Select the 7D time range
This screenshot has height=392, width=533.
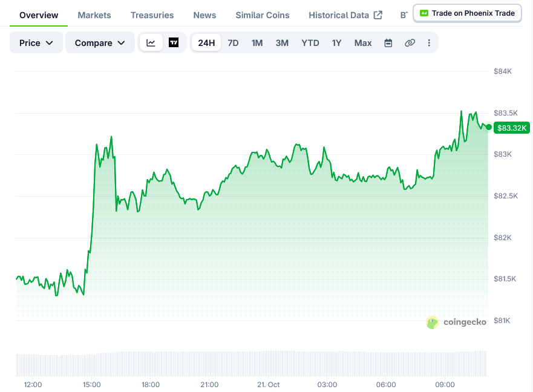pyautogui.click(x=233, y=43)
